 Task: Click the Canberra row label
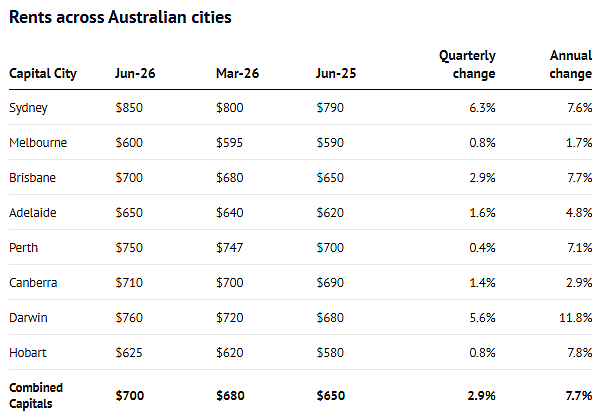33,283
